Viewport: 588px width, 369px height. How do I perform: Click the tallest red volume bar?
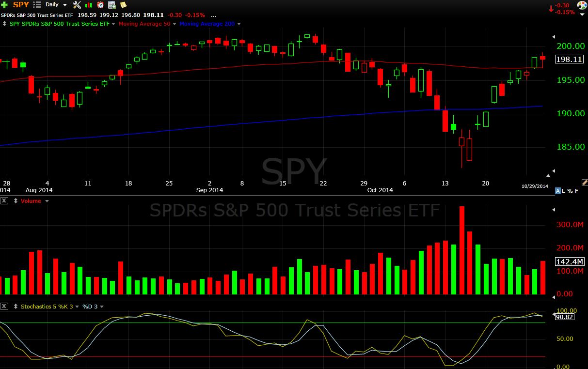tap(461, 250)
